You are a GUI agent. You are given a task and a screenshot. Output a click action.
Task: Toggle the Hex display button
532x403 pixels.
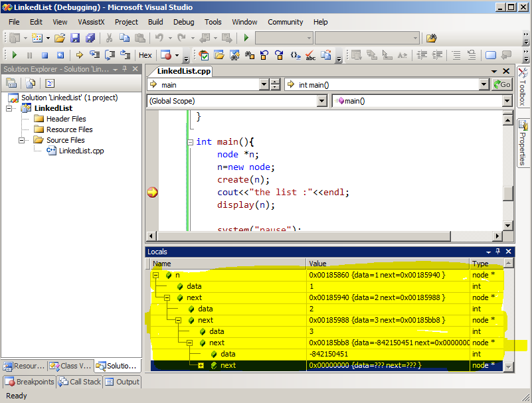[145, 55]
